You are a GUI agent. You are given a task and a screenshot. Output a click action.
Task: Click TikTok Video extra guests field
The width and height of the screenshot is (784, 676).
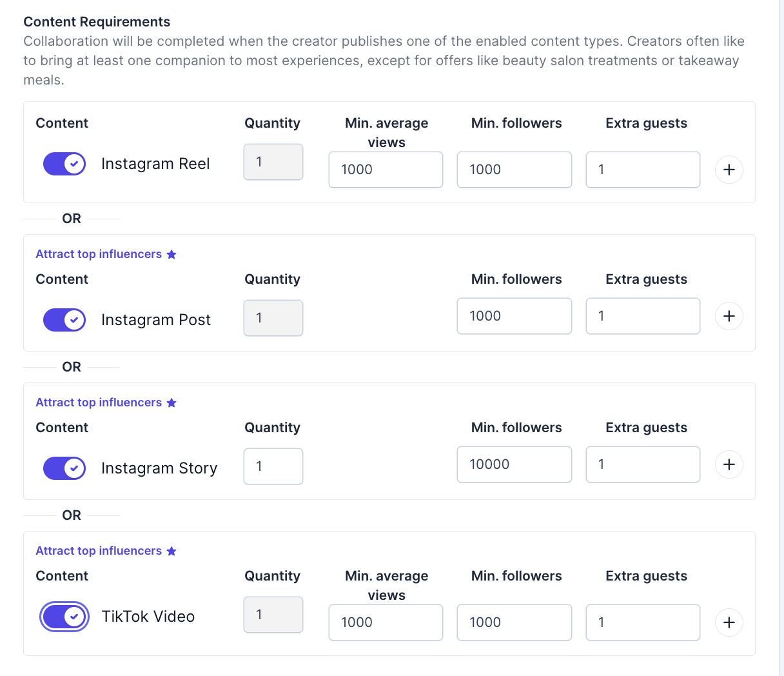(x=642, y=622)
